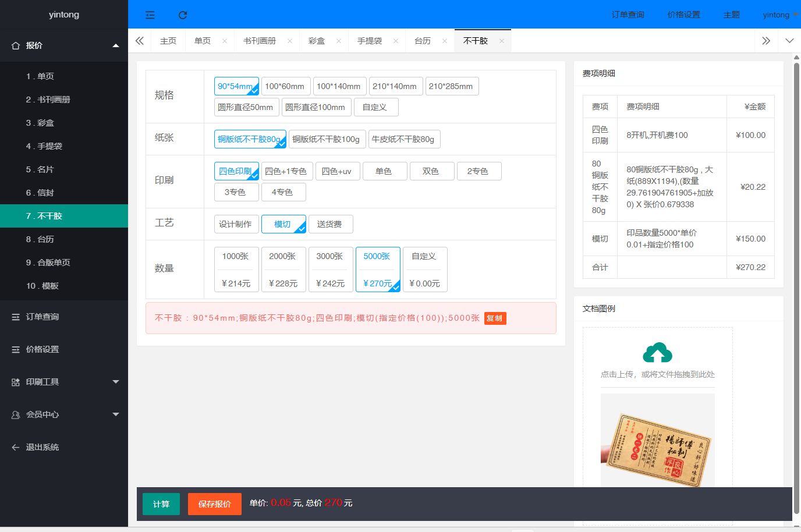Toggle the sidebar collapse hamburger icon
Image resolution: width=801 pixels, height=532 pixels.
pos(150,15)
